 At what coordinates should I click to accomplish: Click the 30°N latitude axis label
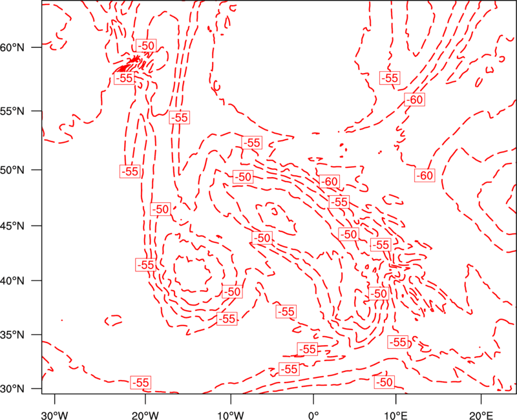[12, 389]
